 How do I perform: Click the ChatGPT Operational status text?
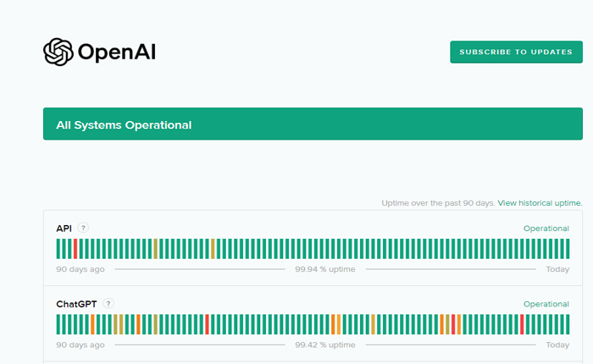pyautogui.click(x=546, y=304)
